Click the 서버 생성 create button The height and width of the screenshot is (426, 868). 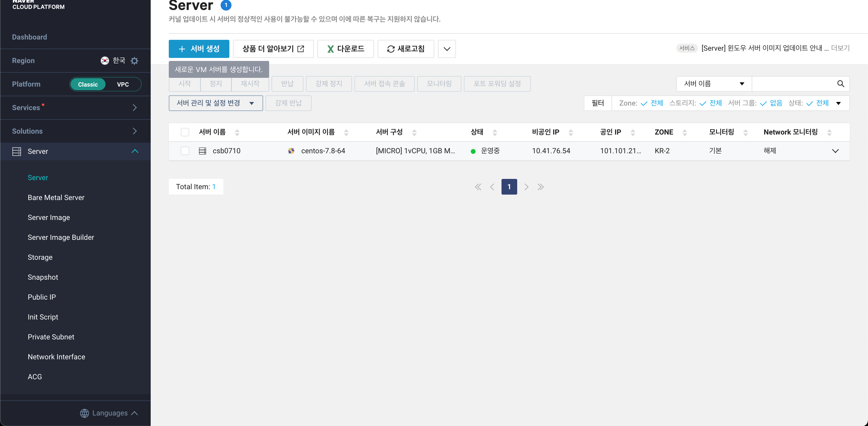[199, 49]
